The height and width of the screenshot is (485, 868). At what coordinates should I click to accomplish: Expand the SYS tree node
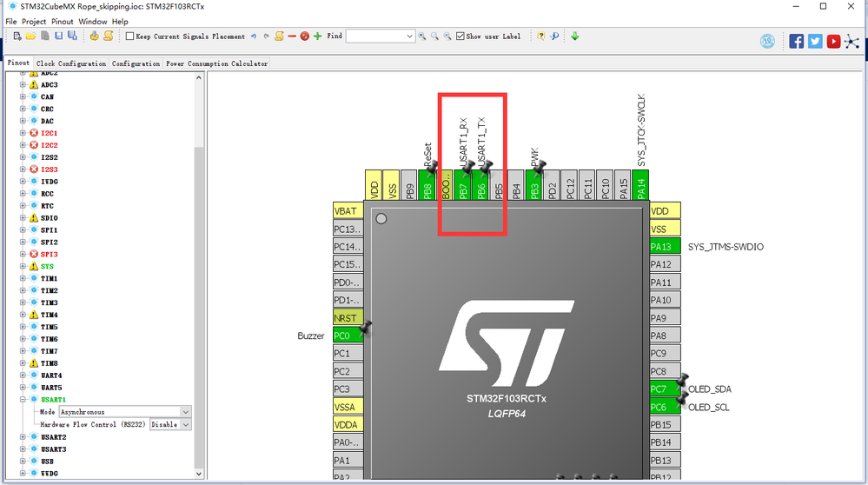point(23,266)
